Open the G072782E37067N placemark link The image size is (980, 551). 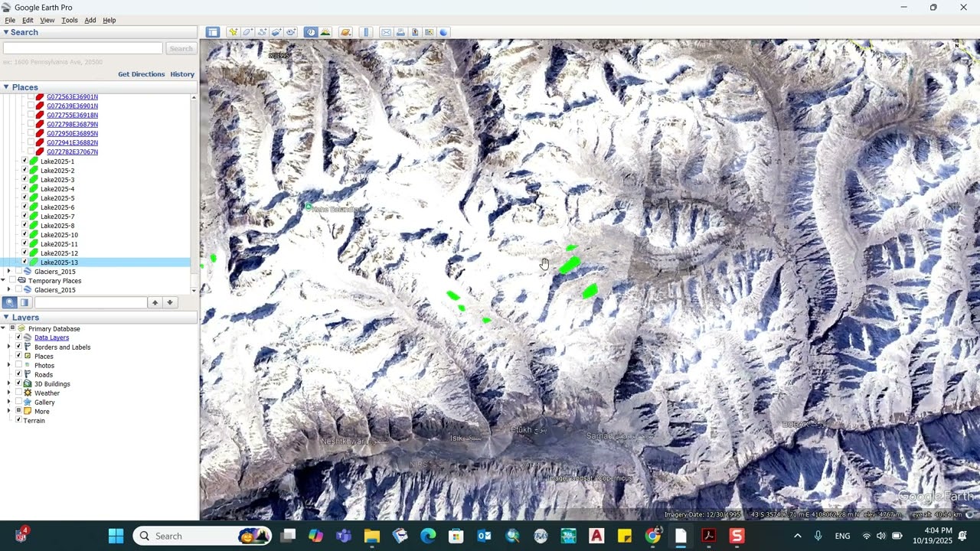click(72, 152)
